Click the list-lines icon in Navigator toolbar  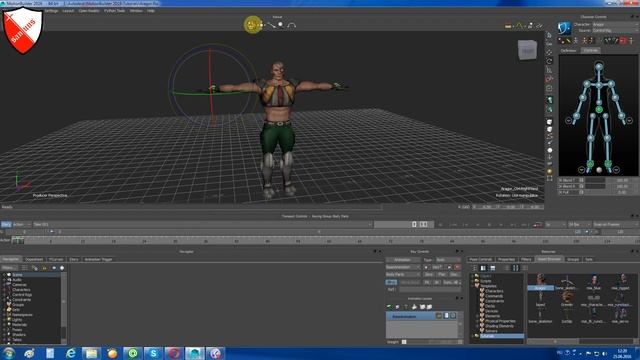(24, 268)
